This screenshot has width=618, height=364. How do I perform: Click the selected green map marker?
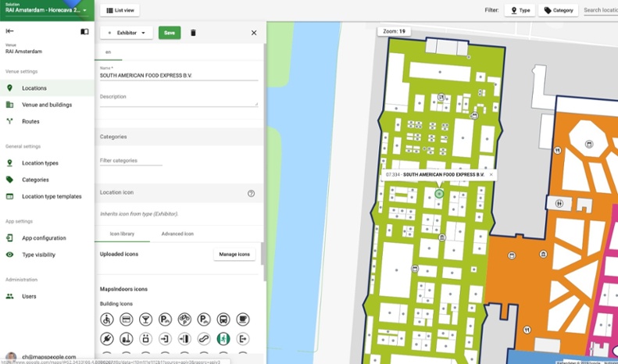click(x=439, y=194)
